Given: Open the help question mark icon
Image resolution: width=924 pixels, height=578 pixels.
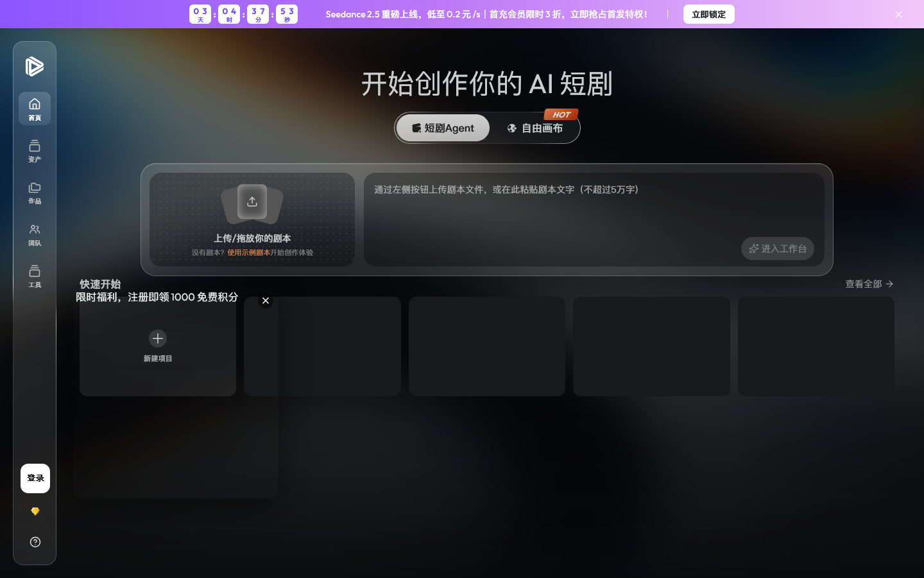Looking at the screenshot, I should pos(35,542).
